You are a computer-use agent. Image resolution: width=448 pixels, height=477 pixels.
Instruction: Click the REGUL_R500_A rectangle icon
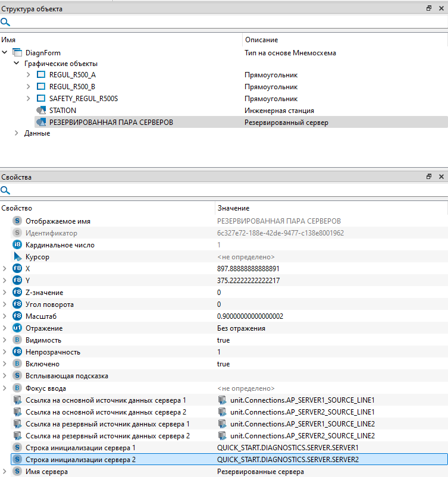pyautogui.click(x=41, y=75)
